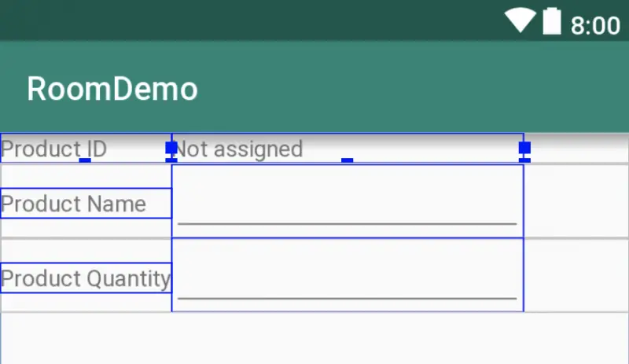Select the Product ID label
The height and width of the screenshot is (364, 629).
[x=55, y=149]
